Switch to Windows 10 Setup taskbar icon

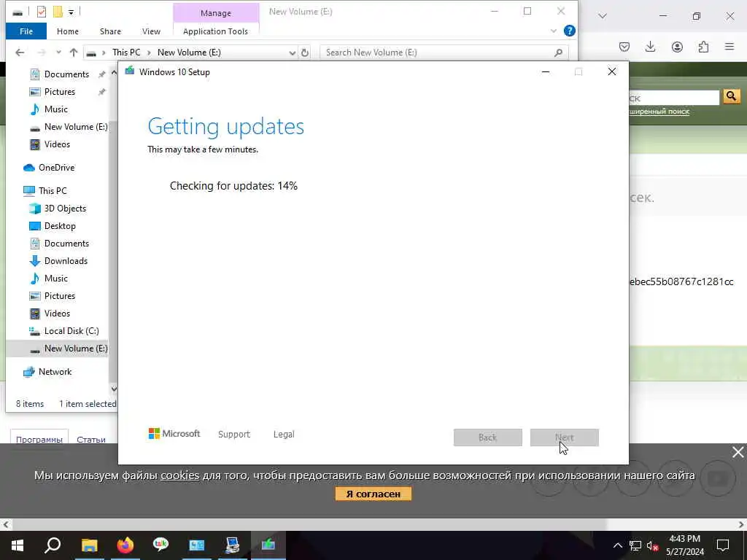coord(268,545)
